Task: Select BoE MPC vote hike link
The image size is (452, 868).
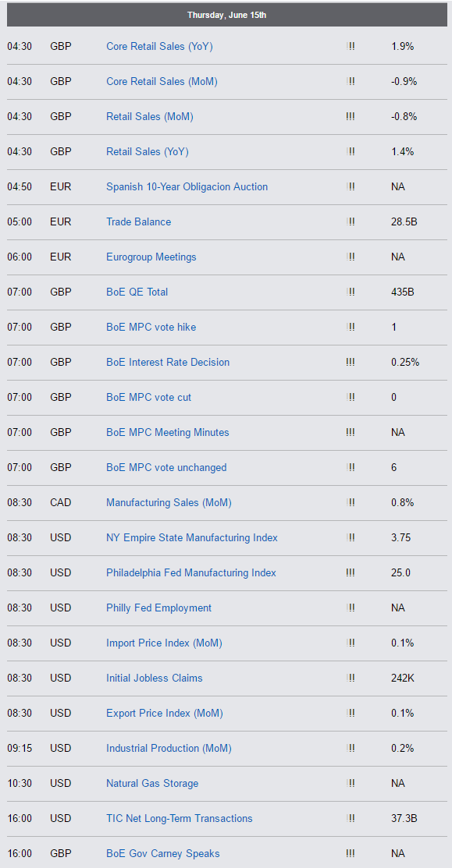Action: (151, 328)
